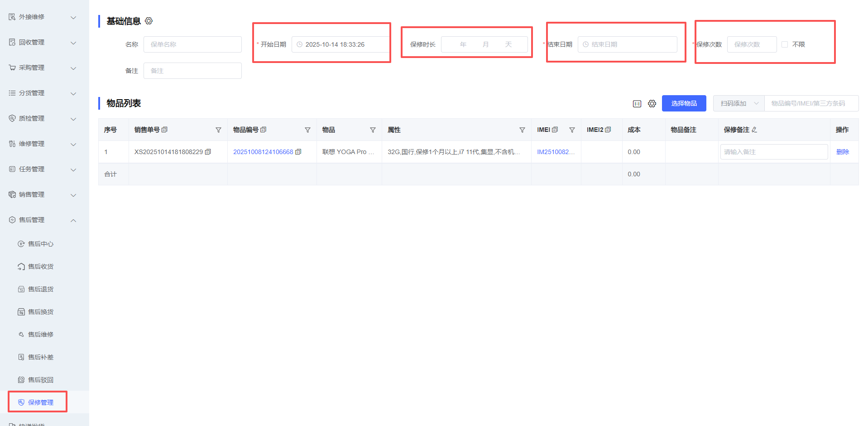Click the filter icon in 销售单号 column

coord(218,130)
